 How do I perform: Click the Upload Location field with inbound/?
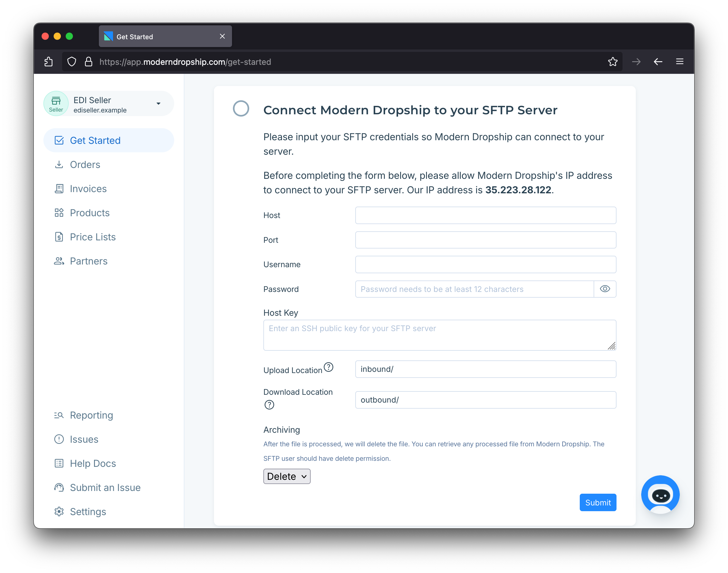(x=486, y=369)
